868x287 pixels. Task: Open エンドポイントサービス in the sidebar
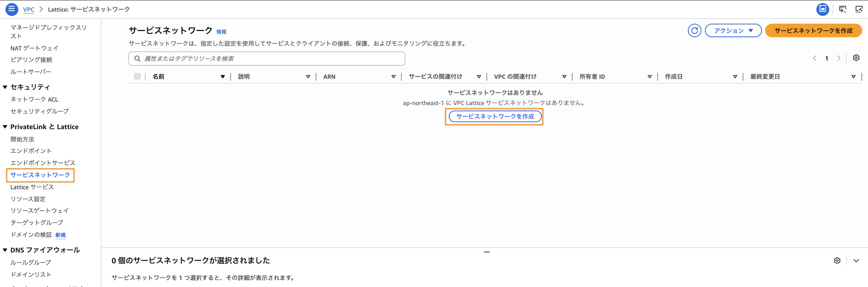pos(43,163)
